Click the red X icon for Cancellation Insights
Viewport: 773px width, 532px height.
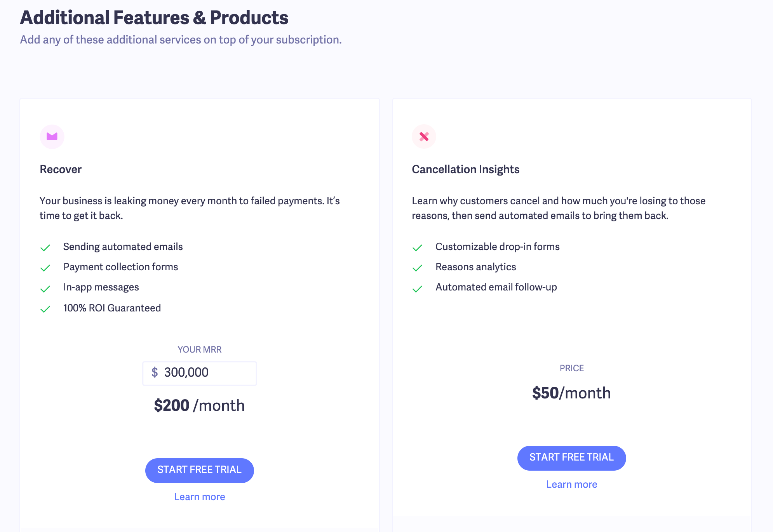(424, 136)
